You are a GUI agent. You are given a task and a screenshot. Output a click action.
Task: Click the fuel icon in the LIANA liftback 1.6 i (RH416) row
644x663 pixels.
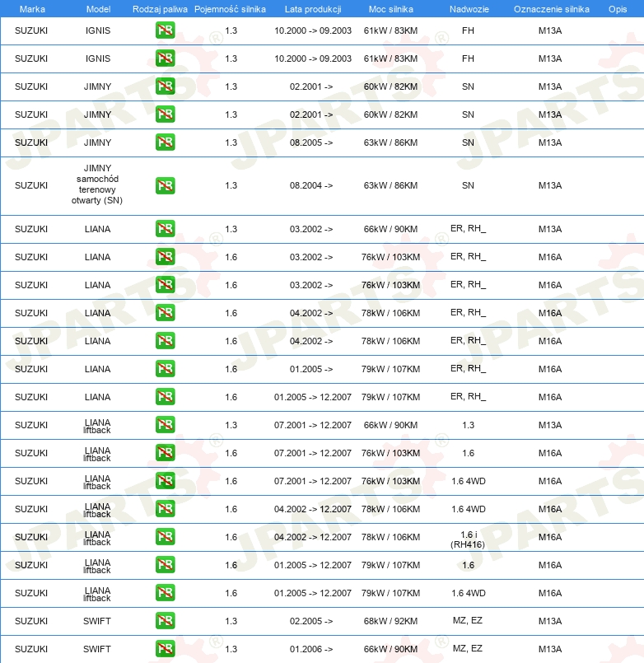coord(165,537)
